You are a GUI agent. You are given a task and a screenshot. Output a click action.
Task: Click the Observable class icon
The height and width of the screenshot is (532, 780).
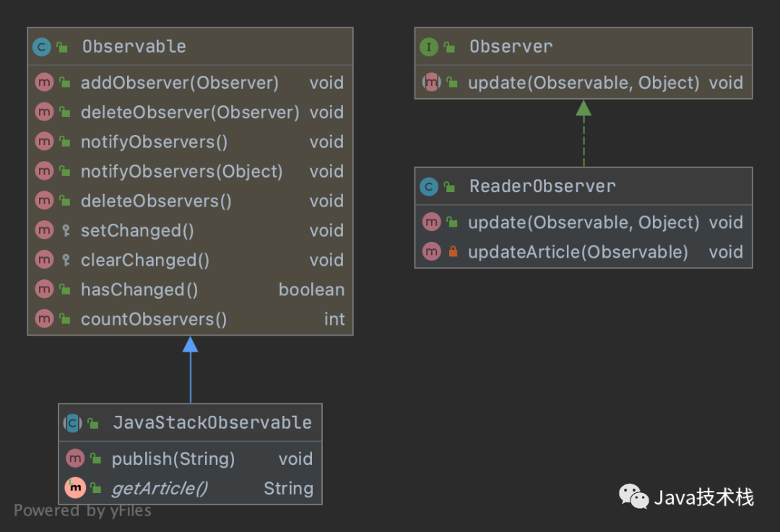click(42, 48)
